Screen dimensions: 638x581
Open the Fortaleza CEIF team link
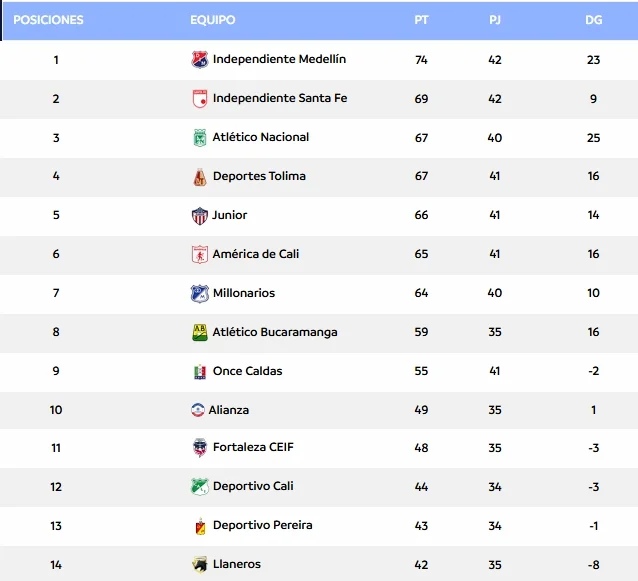tap(253, 448)
